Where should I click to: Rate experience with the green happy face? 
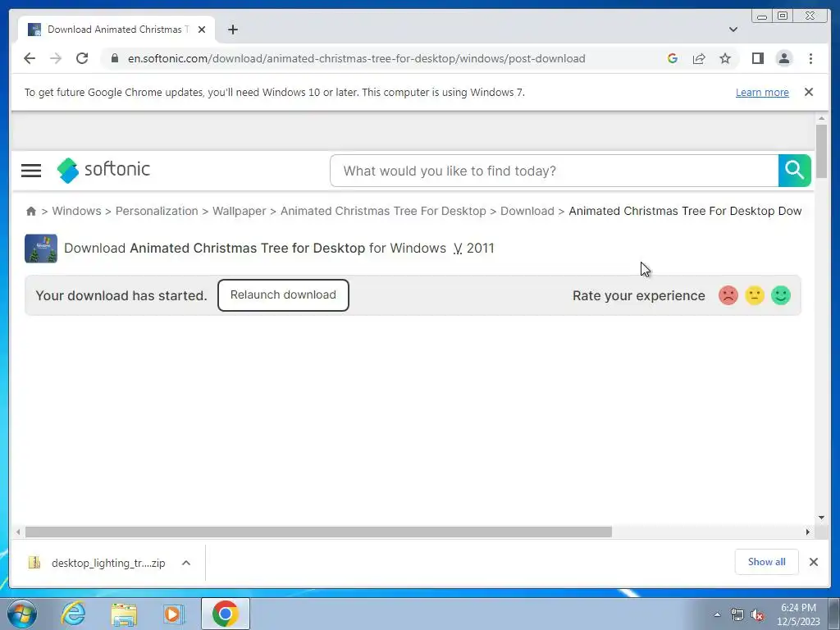[x=781, y=295]
